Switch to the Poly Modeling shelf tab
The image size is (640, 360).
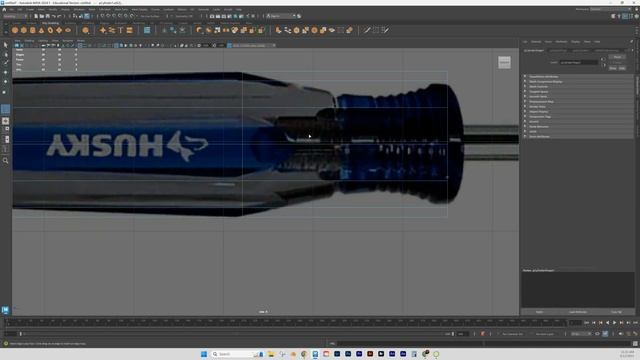(x=50, y=23)
